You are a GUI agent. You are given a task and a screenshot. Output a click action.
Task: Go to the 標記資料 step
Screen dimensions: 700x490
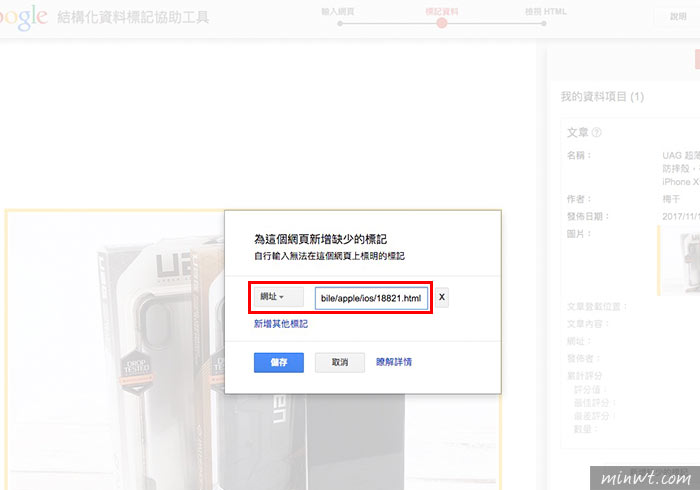click(x=442, y=12)
